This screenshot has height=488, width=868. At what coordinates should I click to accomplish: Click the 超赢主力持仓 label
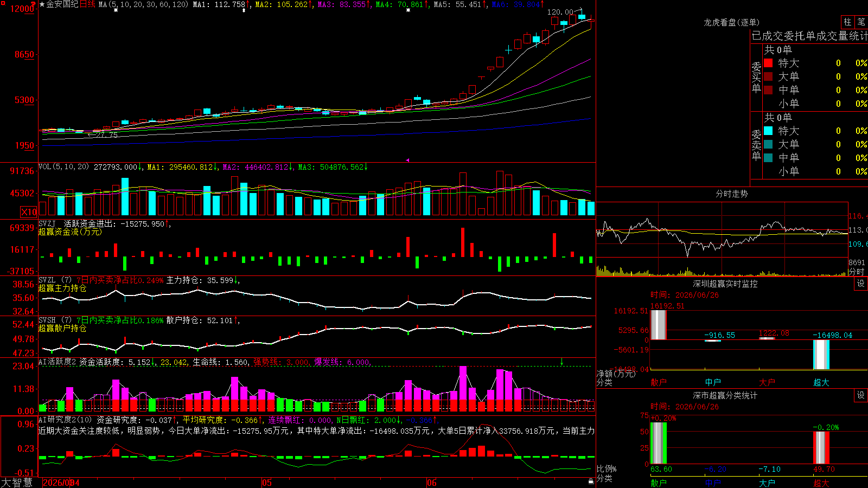pos(62,288)
